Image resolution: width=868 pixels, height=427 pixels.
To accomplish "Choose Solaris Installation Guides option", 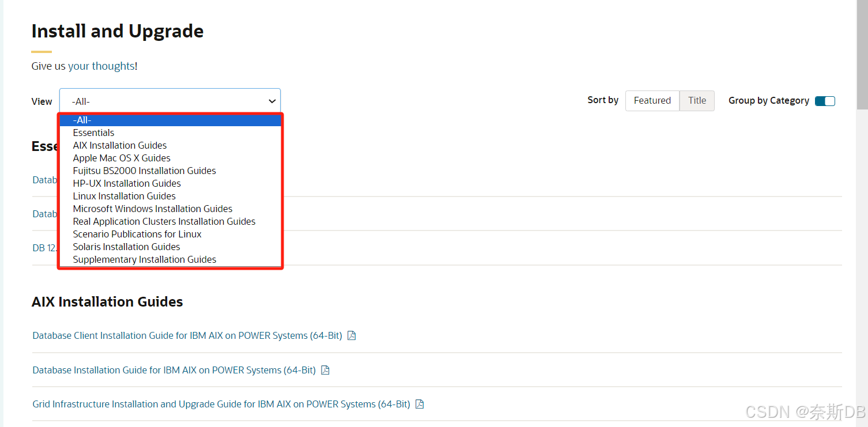I will 171,247.
